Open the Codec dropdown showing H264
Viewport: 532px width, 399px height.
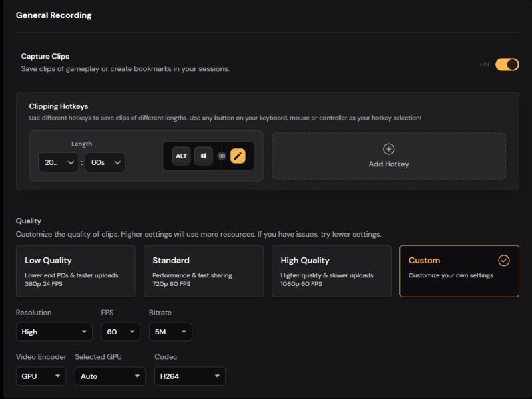(x=190, y=376)
